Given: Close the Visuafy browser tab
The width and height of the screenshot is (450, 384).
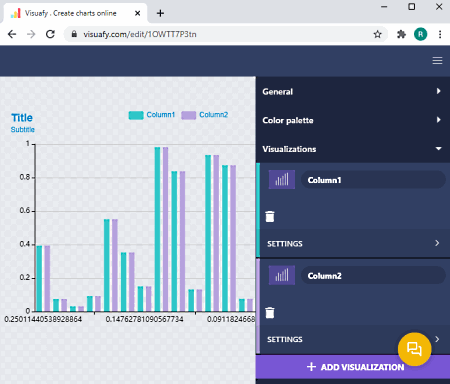Looking at the screenshot, I should coord(137,13).
